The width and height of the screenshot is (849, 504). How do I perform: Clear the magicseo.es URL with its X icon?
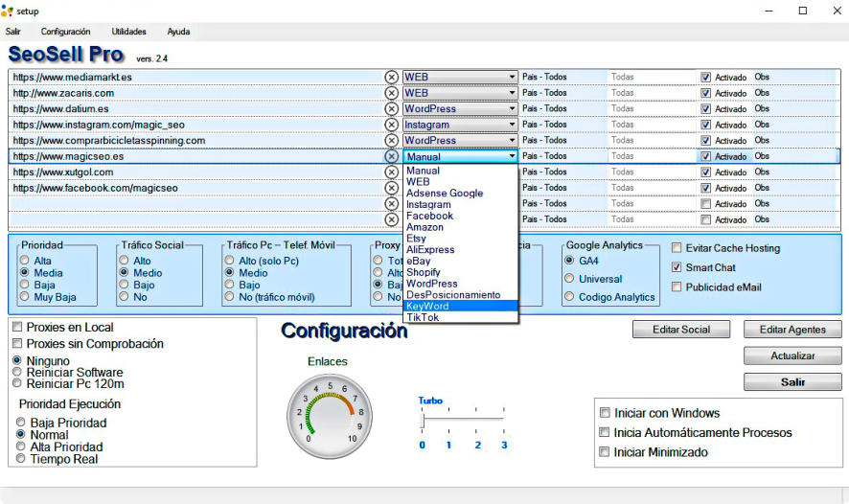(x=392, y=156)
